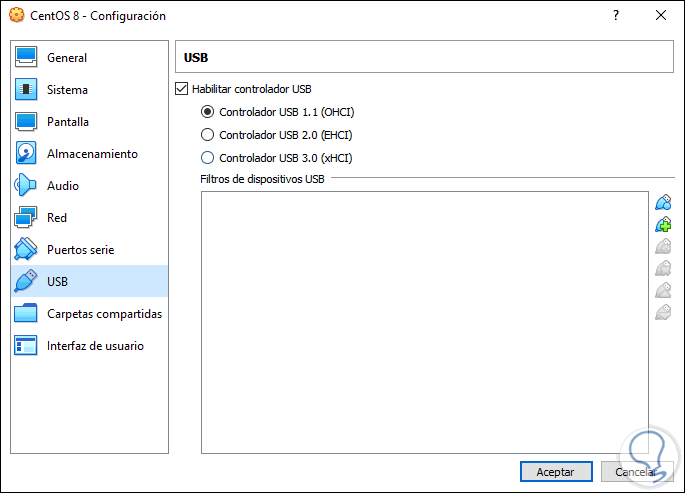This screenshot has width=685, height=493.
Task: Add new empty USB filter
Action: tap(662, 203)
